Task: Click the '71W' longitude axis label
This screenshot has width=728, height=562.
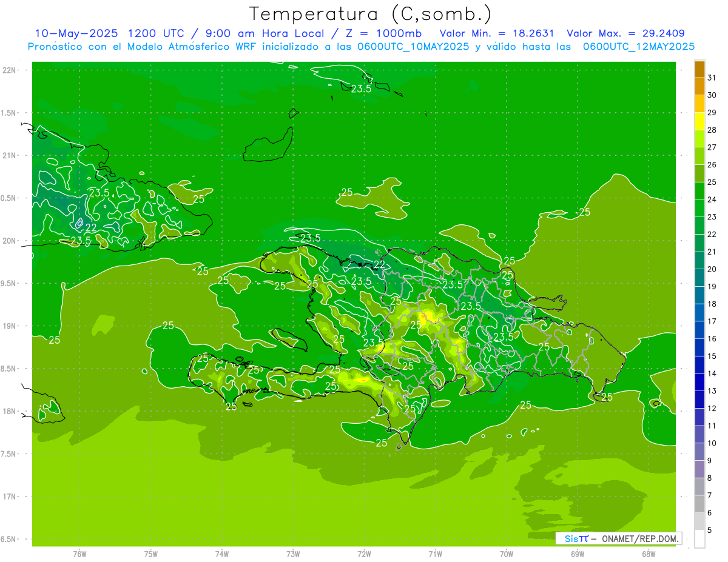Action: coord(435,554)
